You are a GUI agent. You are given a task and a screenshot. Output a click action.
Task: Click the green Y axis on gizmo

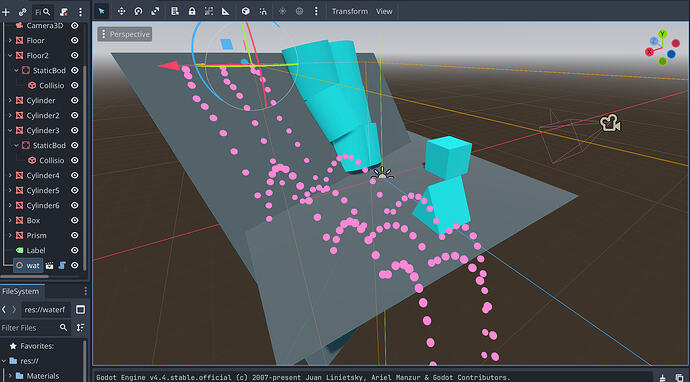[662, 34]
